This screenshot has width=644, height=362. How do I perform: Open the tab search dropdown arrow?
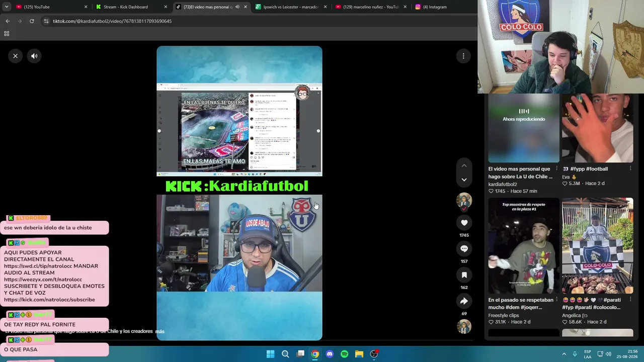point(7,7)
